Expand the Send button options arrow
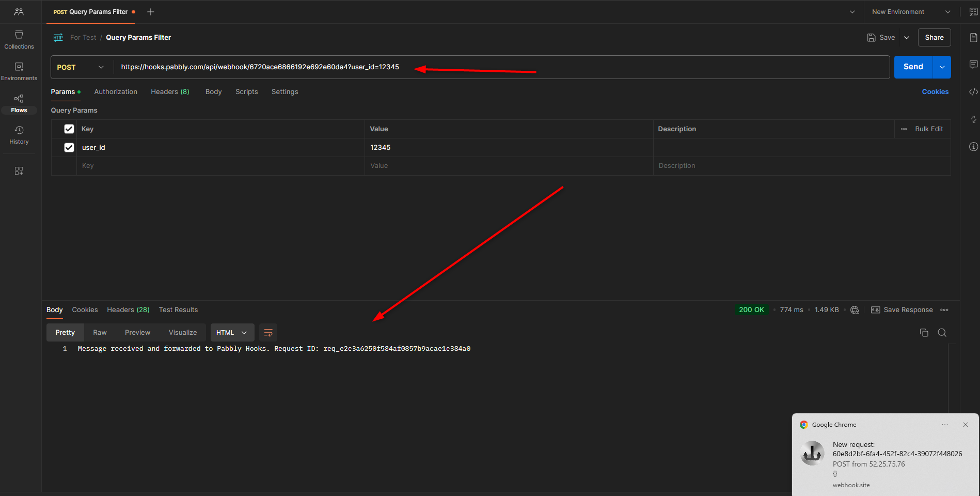 pyautogui.click(x=942, y=67)
